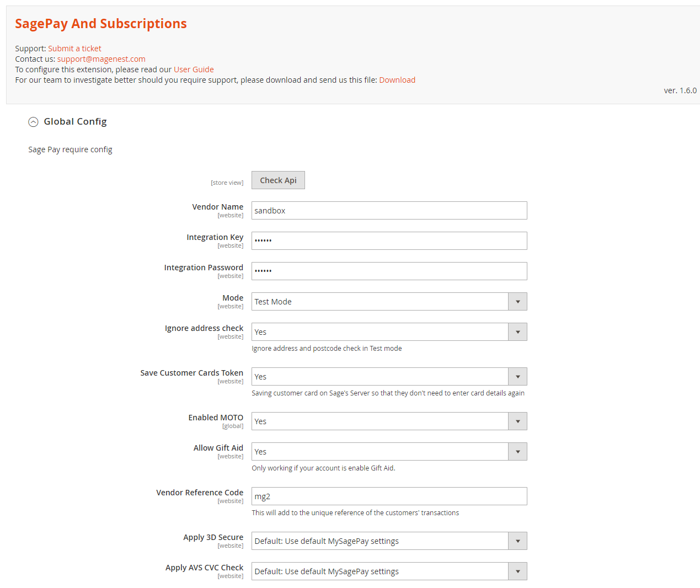The image size is (700, 588).
Task: Click the Sage Pay require config text
Action: (70, 149)
